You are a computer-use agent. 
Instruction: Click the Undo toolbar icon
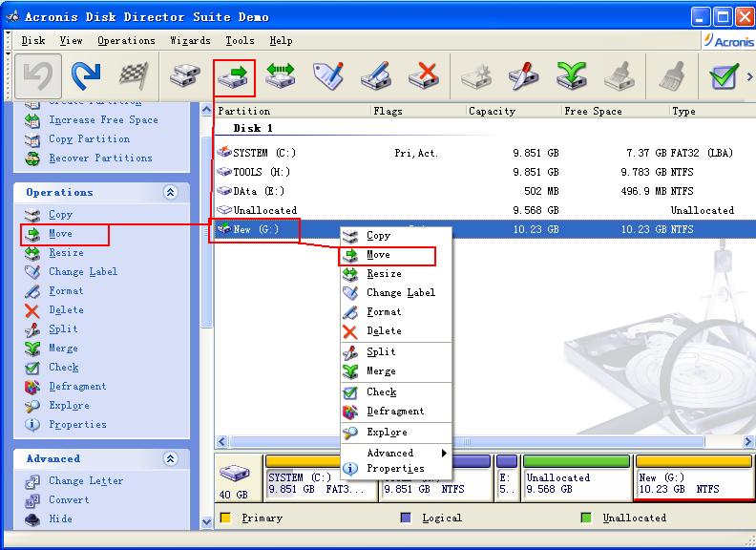pos(38,75)
